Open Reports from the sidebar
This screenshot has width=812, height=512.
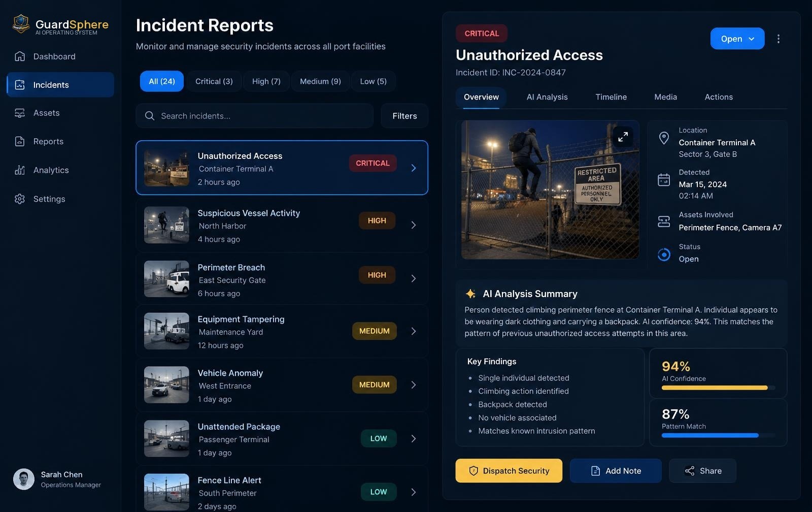[x=60, y=141]
